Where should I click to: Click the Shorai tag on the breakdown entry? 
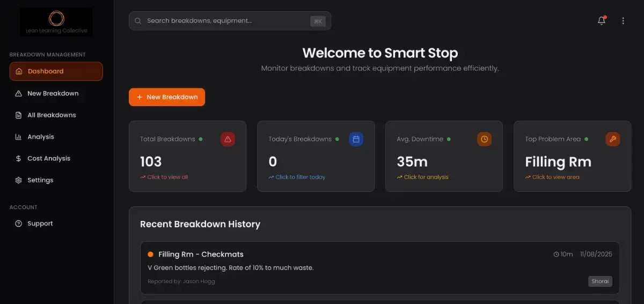(600, 281)
